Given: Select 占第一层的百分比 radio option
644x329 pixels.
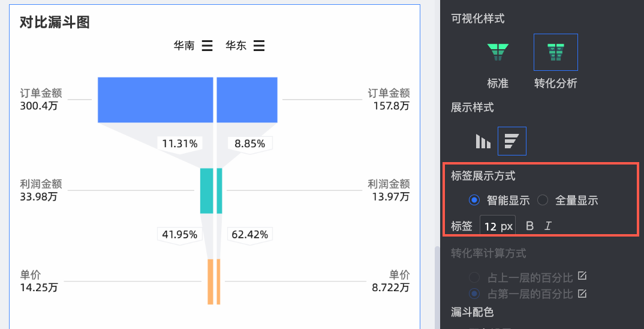Looking at the screenshot, I should (474, 294).
